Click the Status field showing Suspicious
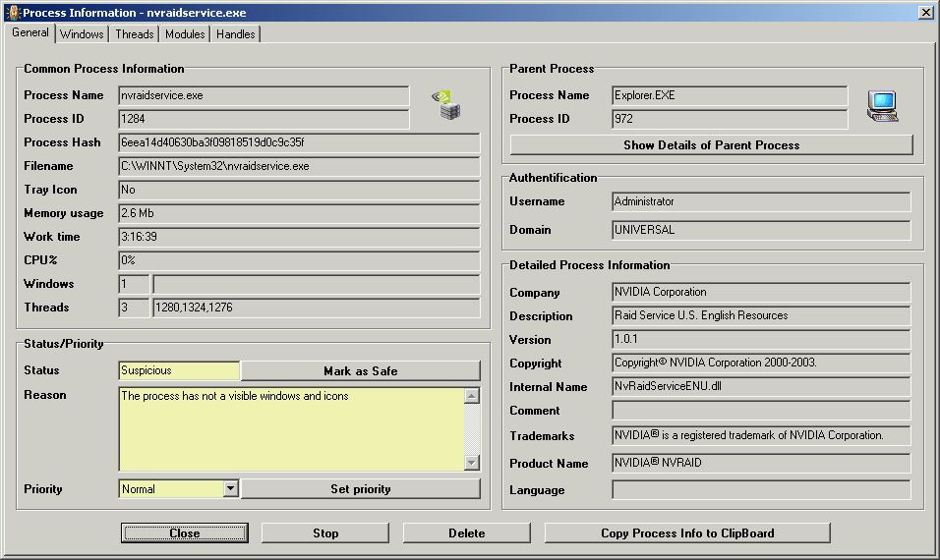The width and height of the screenshot is (940, 560). 179,370
